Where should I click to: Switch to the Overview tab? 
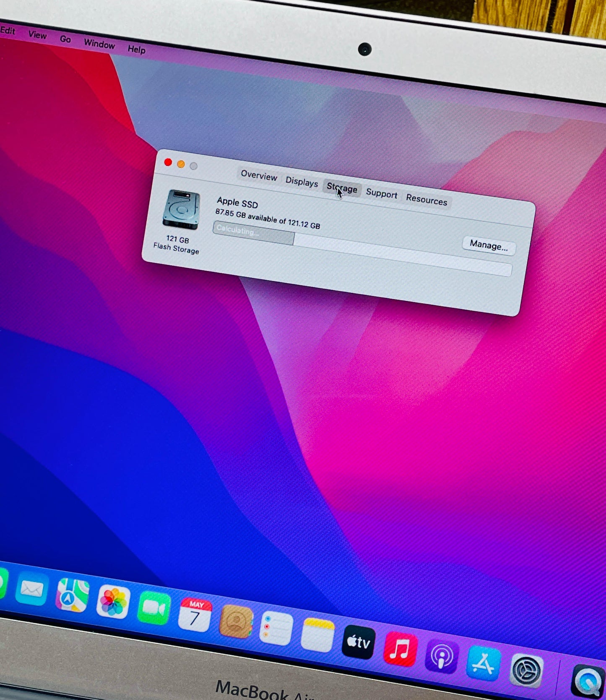tap(259, 175)
